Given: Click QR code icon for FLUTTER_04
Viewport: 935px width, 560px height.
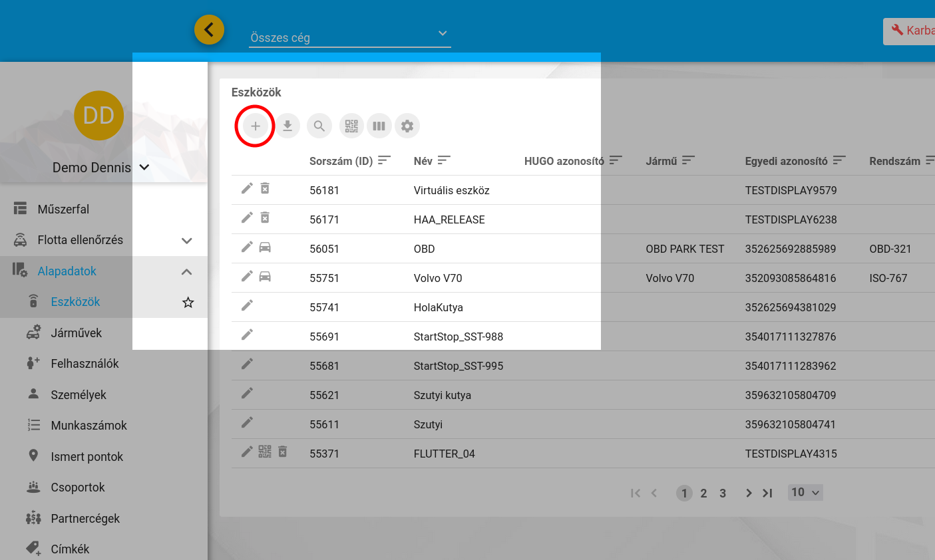Looking at the screenshot, I should coord(265,452).
